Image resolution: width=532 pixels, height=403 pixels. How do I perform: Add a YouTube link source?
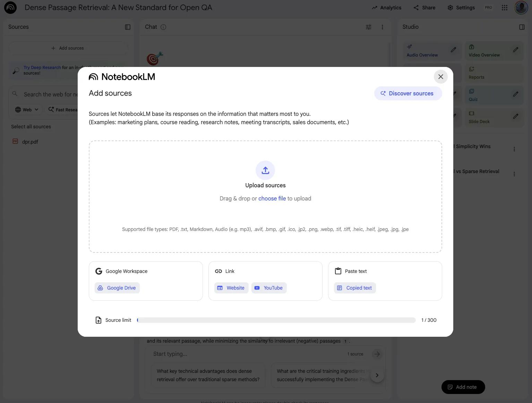click(269, 288)
